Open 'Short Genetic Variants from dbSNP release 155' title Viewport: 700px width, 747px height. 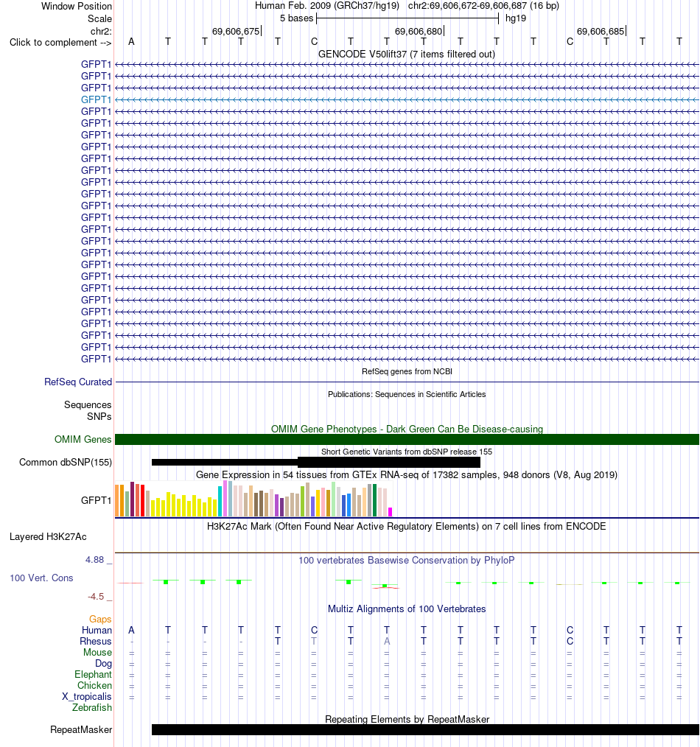407,452
